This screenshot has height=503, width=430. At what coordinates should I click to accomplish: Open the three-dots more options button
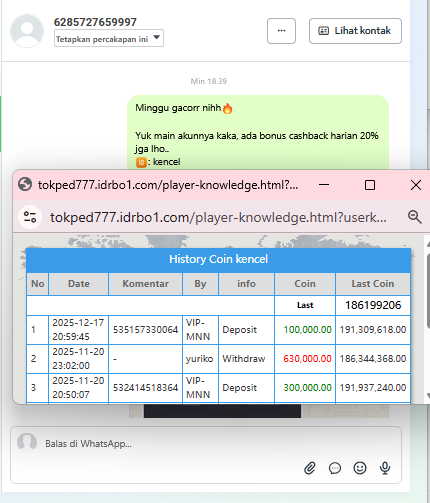pyautogui.click(x=281, y=31)
